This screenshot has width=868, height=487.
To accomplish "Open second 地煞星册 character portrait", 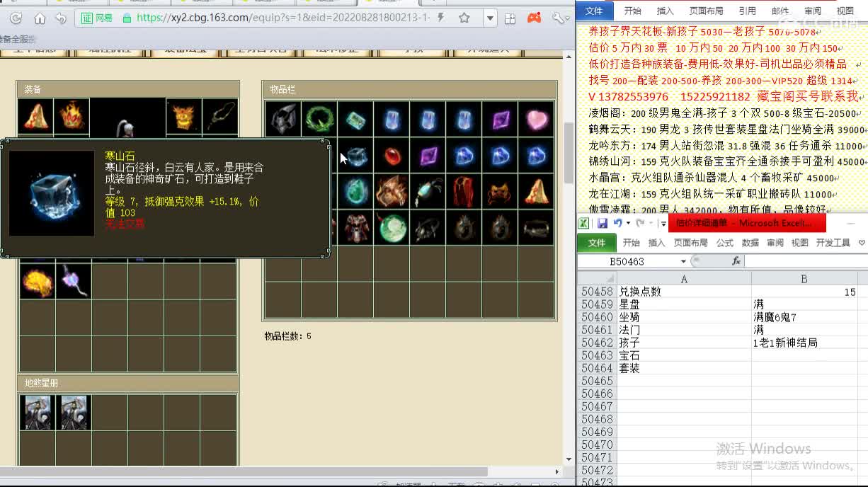I will coord(73,412).
